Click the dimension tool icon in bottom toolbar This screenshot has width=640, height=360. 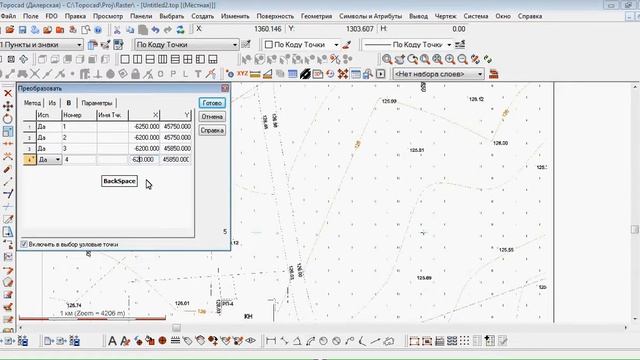pos(271,341)
